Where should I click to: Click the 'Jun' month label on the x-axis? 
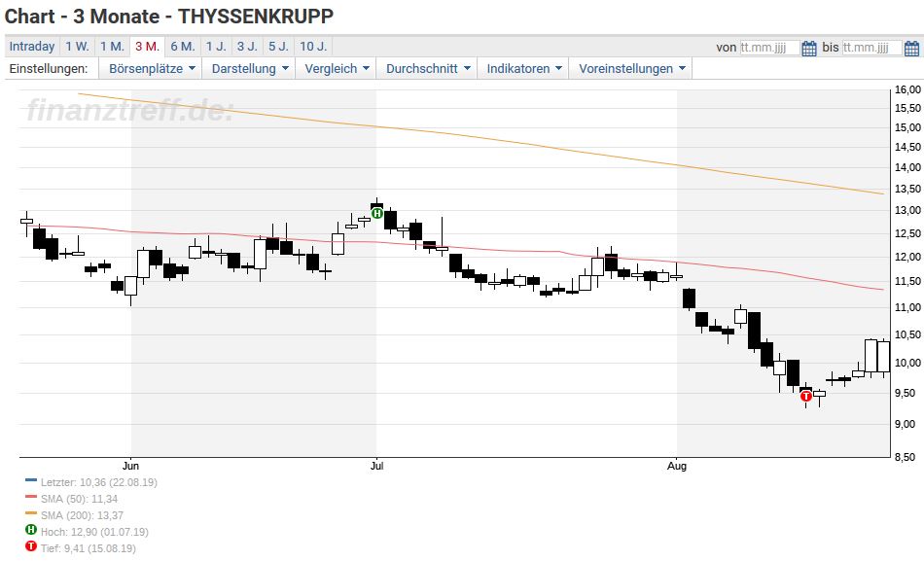pyautogui.click(x=131, y=466)
